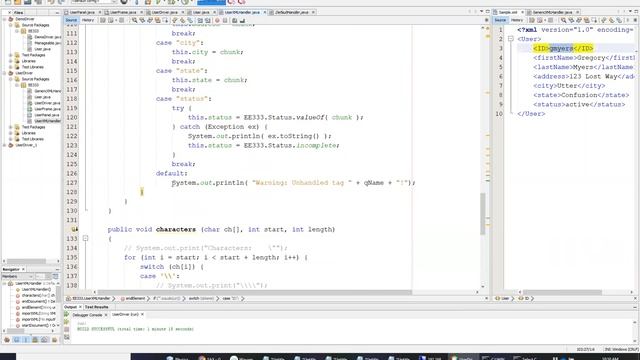The width and height of the screenshot is (640, 360).
Task: Click the Toggle Bookmark icon in editor toolbar
Action: point(190,20)
